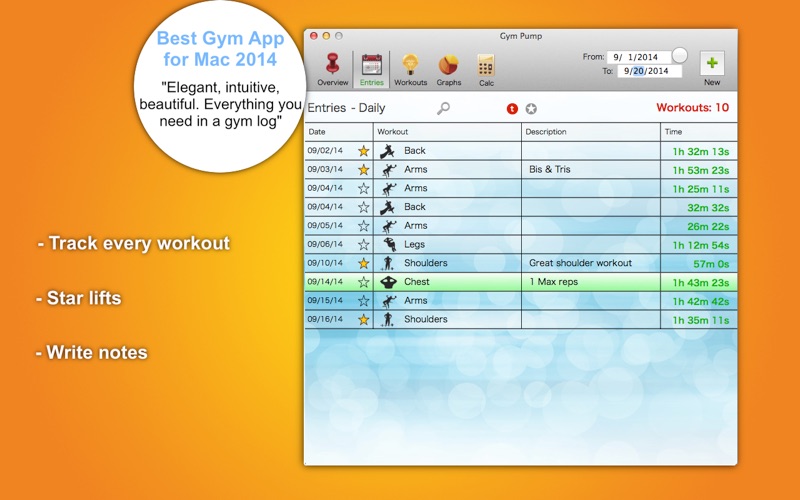
Task: Open the Calc calculator tool
Action: pos(486,69)
